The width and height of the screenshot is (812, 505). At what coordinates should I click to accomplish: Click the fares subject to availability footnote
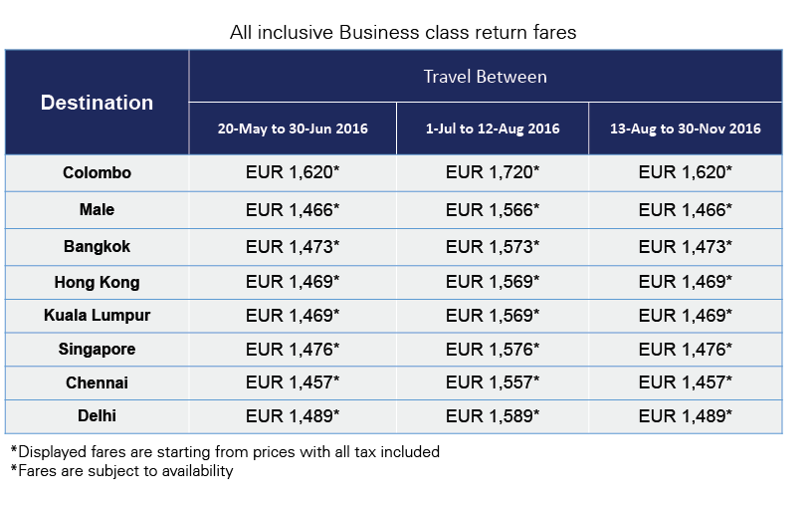pos(120,470)
